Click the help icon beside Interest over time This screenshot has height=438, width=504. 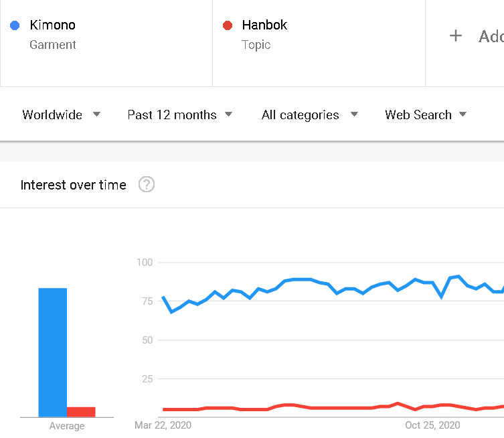click(x=147, y=185)
